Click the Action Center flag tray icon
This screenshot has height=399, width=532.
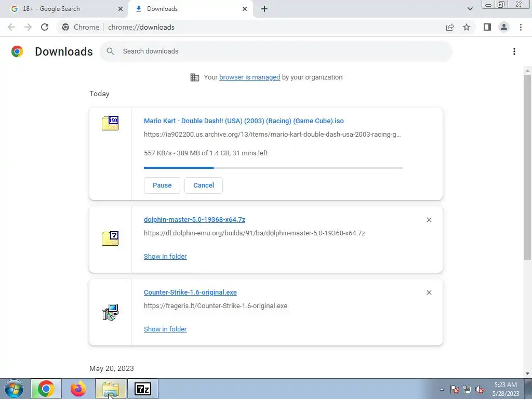pyautogui.click(x=455, y=389)
